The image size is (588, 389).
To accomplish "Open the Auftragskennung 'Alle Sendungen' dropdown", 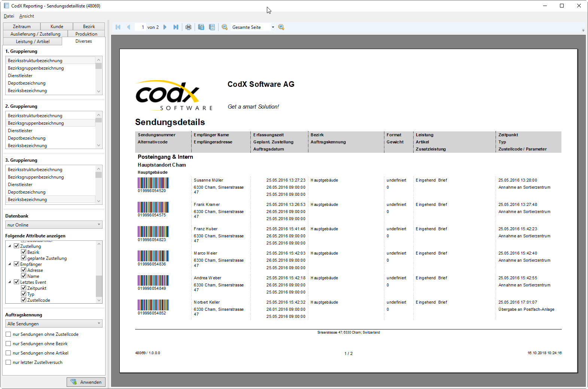I will coord(54,323).
